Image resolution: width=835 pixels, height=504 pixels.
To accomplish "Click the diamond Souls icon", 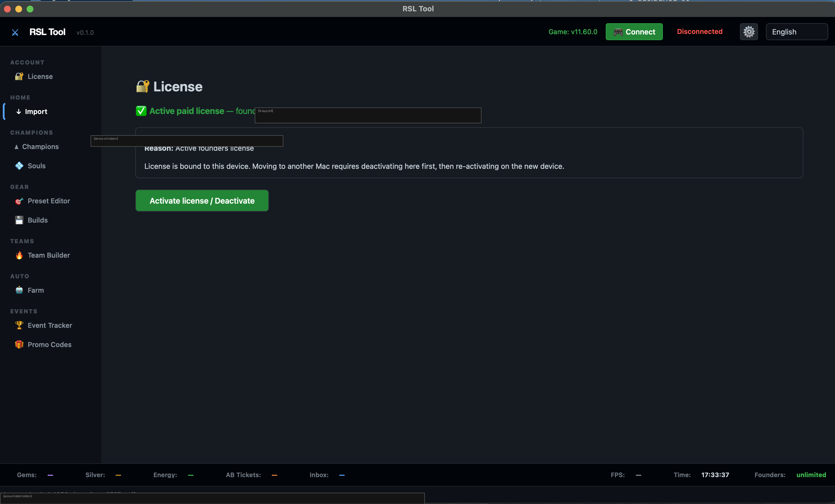I will 19,166.
